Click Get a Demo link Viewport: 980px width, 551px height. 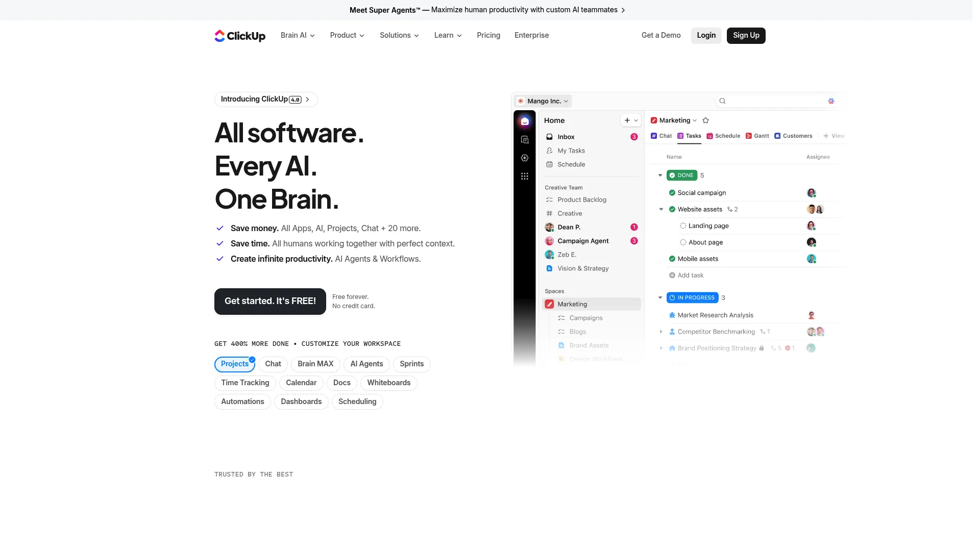661,36
